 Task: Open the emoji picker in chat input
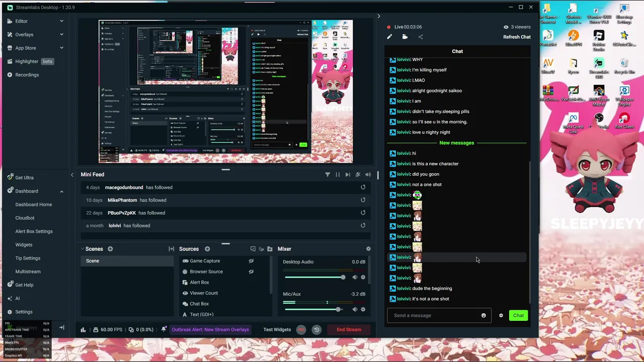pyautogui.click(x=484, y=316)
